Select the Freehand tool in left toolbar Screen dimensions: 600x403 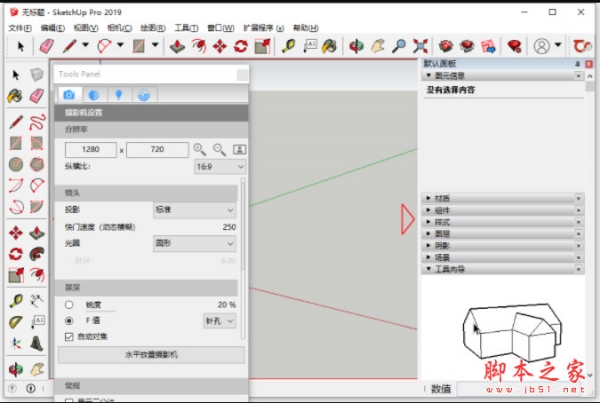tap(37, 122)
